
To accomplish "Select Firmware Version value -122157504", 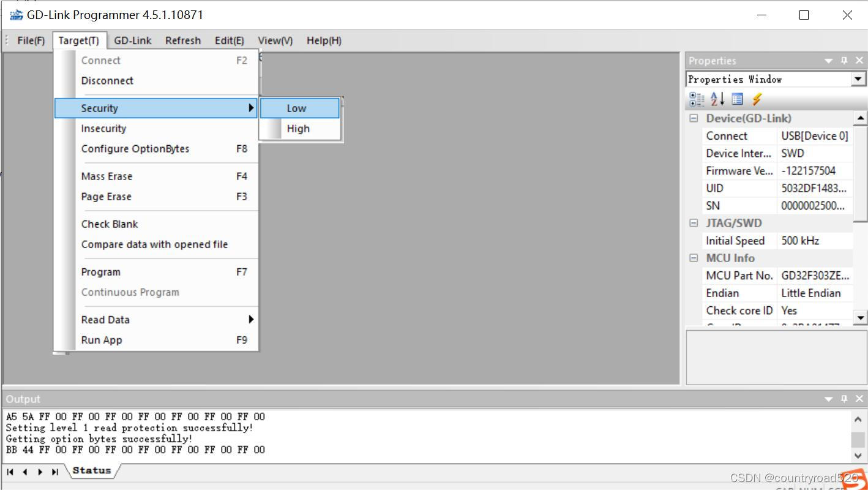I will 815,171.
